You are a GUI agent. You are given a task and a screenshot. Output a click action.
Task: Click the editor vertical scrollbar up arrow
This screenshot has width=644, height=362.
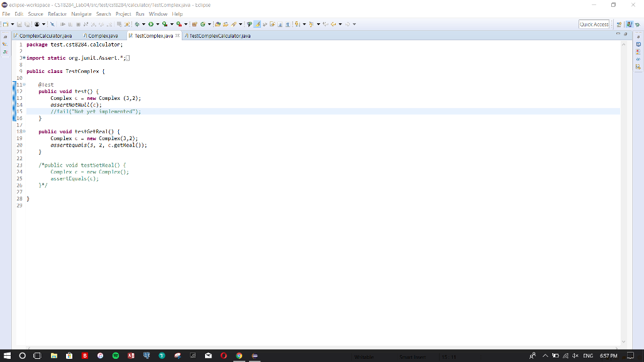point(623,45)
